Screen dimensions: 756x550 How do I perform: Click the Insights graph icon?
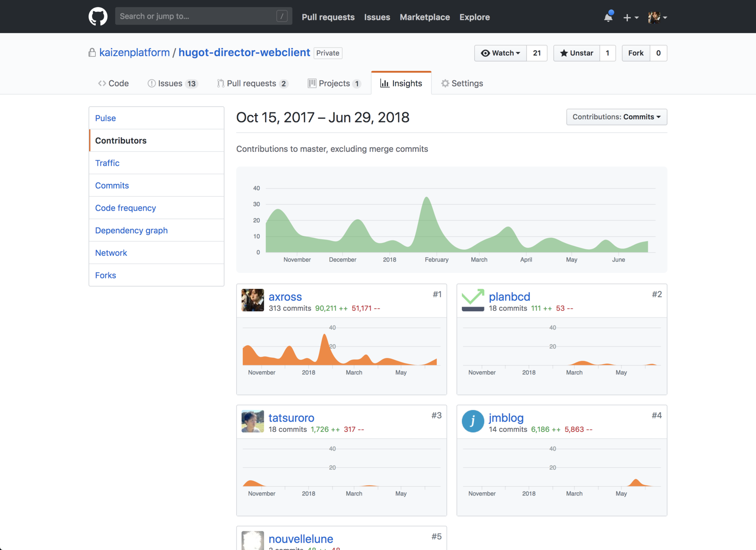pos(384,83)
